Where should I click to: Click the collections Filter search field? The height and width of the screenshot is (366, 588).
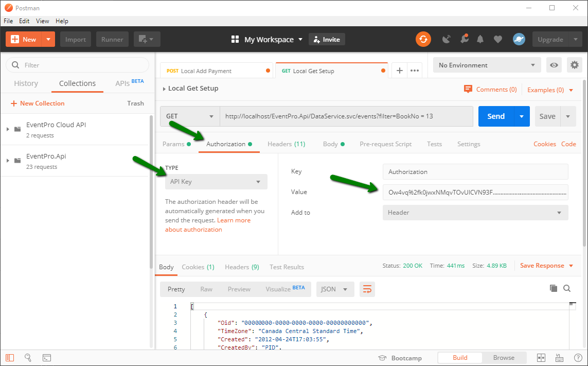pyautogui.click(x=77, y=65)
